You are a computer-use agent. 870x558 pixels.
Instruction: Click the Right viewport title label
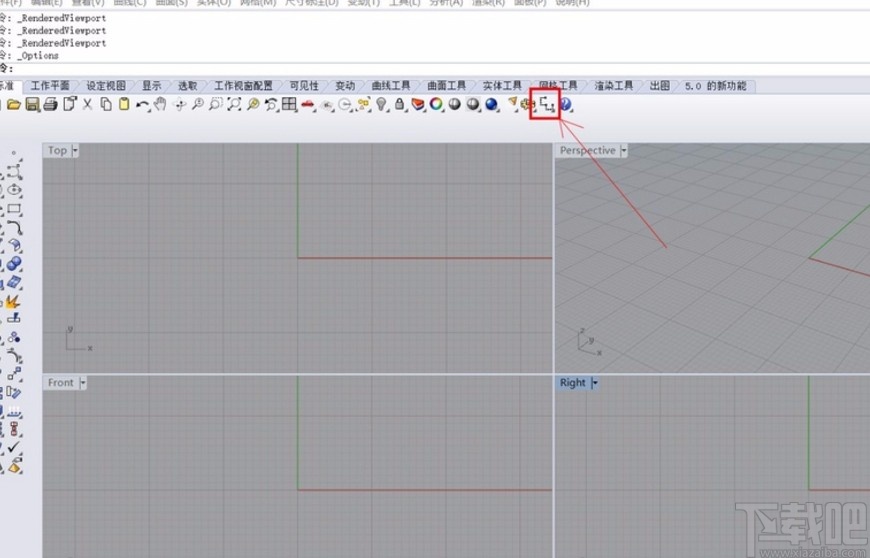click(x=573, y=383)
